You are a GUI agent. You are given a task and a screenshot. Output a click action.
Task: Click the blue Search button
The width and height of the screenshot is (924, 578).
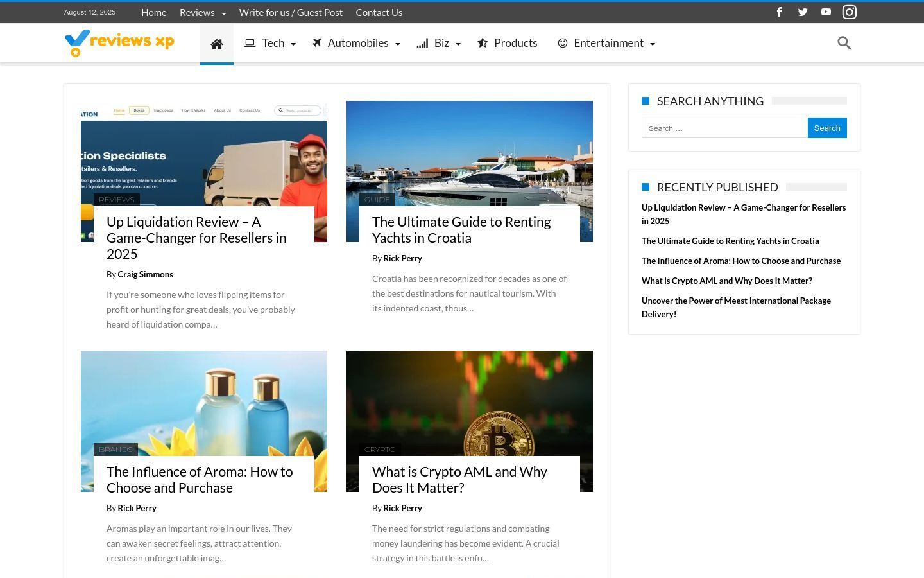(827, 128)
